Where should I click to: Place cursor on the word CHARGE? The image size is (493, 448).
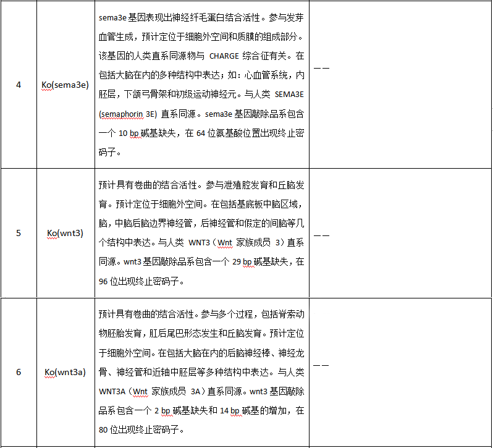coord(225,56)
